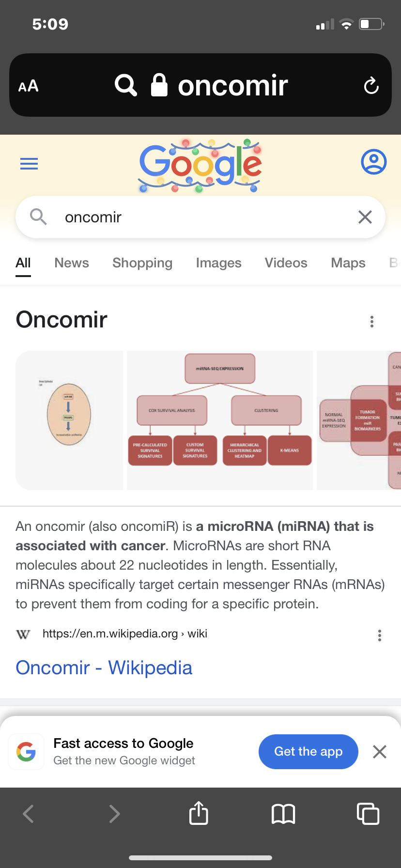Open Google hamburger menu
Screen dimensions: 401x868
pos(29,164)
